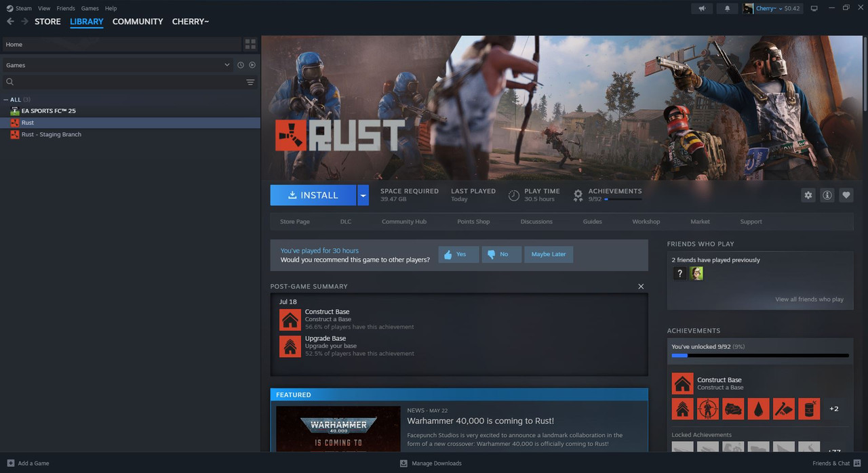Select Rust - Staging Branch in library
The height and width of the screenshot is (473, 868).
click(x=130, y=134)
